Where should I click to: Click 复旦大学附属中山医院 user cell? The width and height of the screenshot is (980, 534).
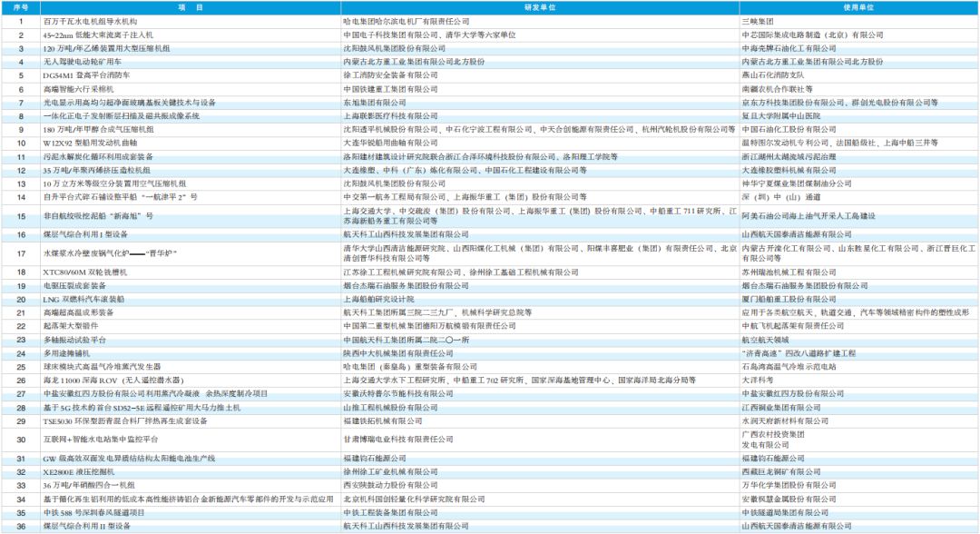(780, 116)
